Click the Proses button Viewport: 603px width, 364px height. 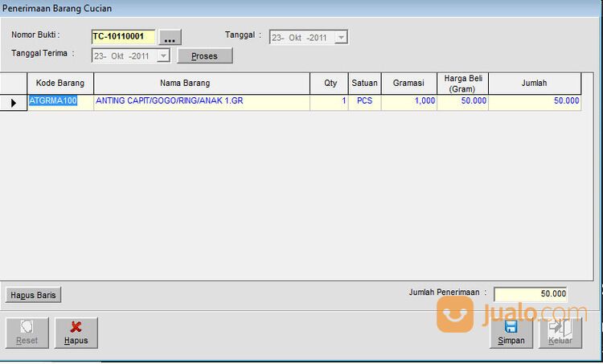[204, 55]
